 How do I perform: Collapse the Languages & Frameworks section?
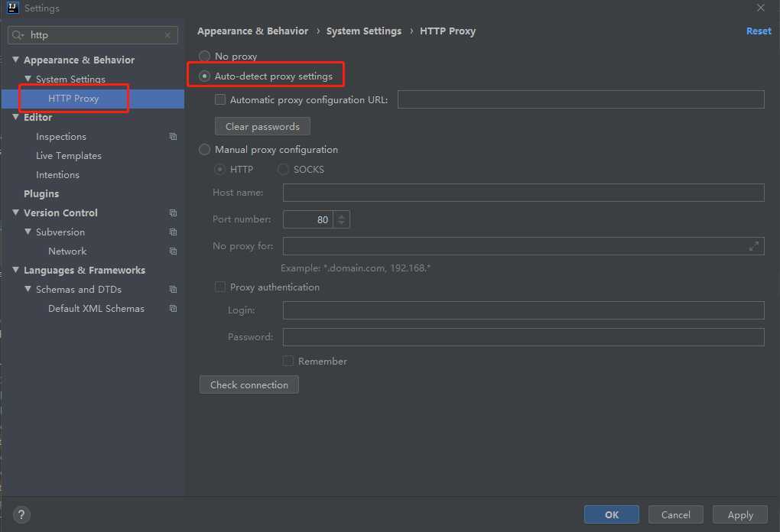(16, 271)
